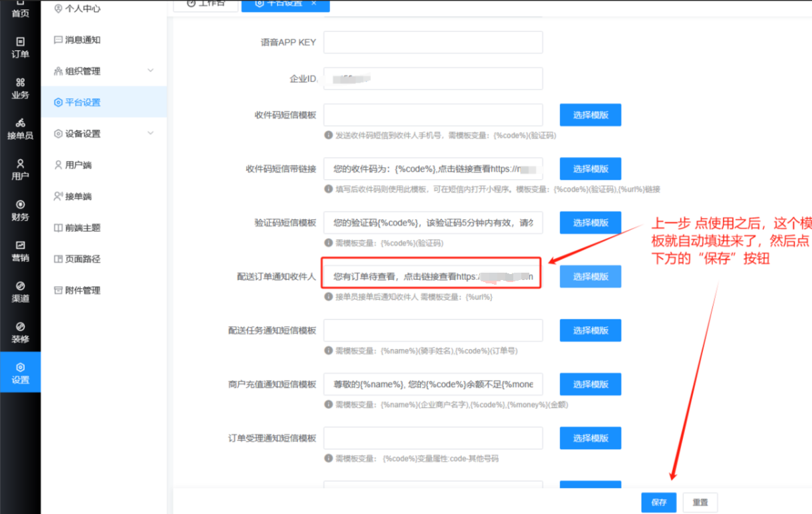Image resolution: width=812 pixels, height=514 pixels.
Task: Focus the 订单受理通知短信模板 input field
Action: (433, 438)
